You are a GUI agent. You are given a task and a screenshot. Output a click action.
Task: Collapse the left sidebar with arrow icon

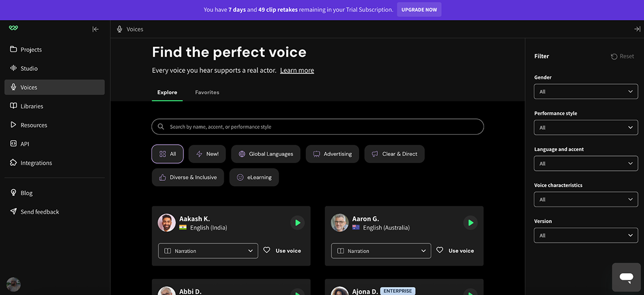pyautogui.click(x=96, y=29)
